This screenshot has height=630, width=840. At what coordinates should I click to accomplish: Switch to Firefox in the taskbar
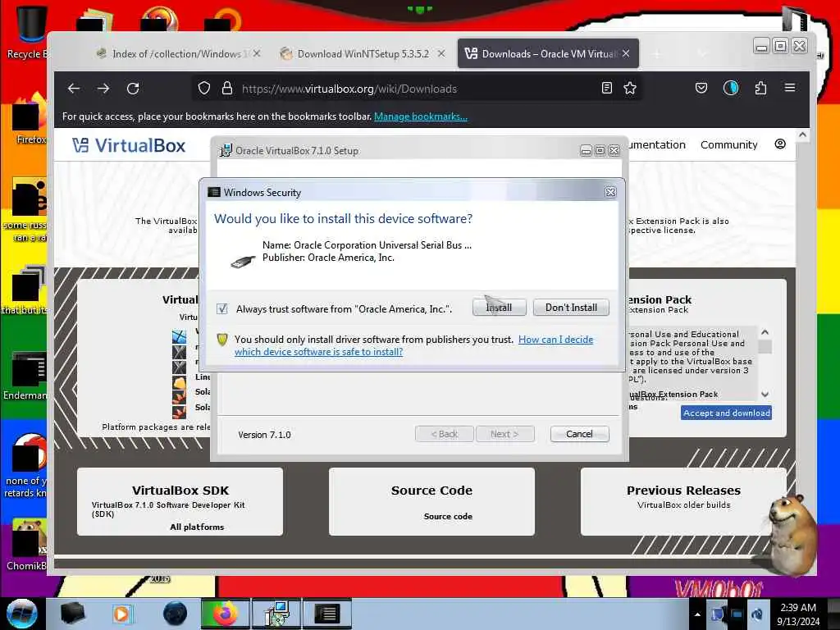coord(226,614)
